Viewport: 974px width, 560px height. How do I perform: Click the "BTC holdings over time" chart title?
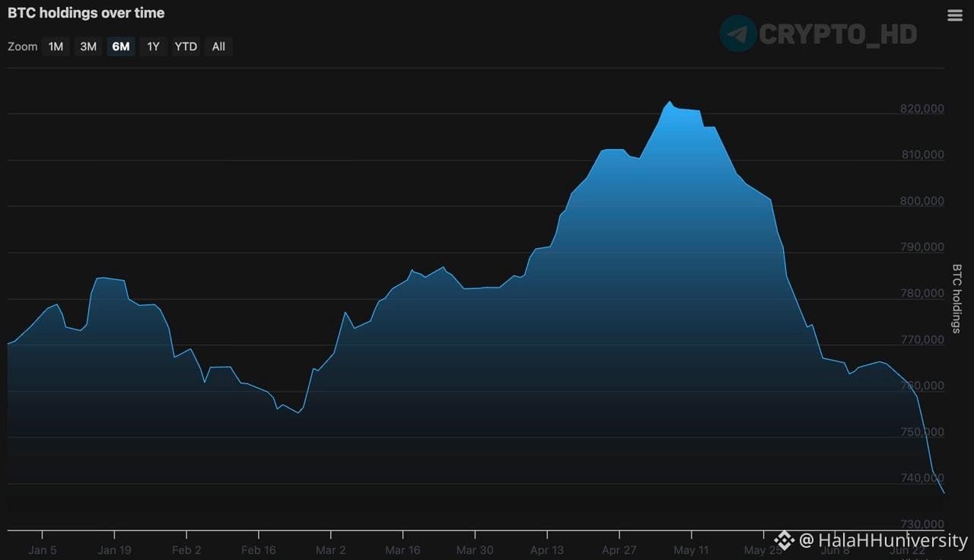click(x=86, y=13)
